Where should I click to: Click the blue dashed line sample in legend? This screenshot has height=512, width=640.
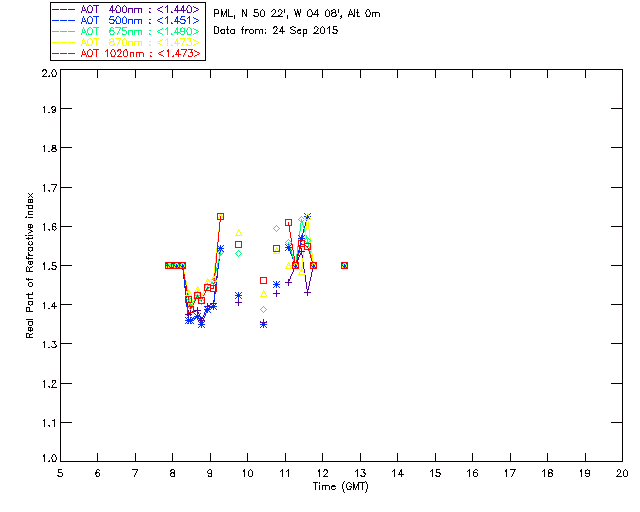(x=64, y=20)
